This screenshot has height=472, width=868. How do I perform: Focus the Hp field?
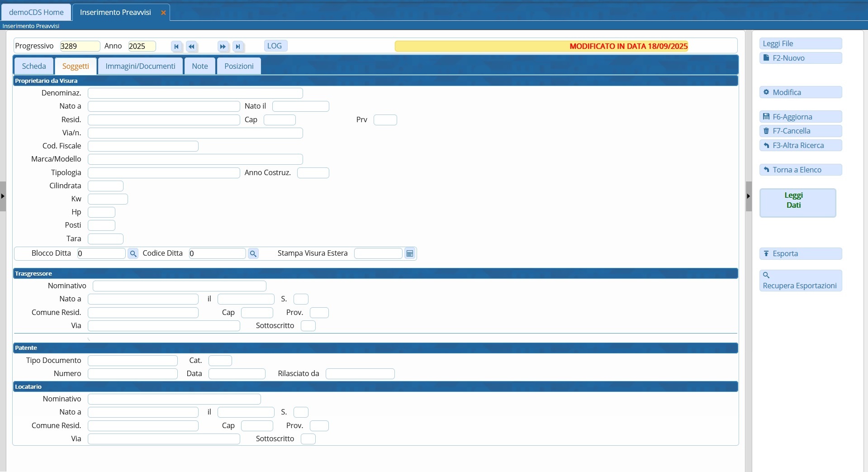101,212
